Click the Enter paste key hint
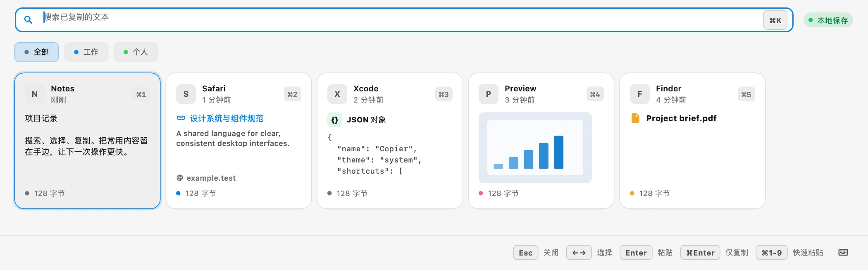The width and height of the screenshot is (868, 270). point(636,253)
